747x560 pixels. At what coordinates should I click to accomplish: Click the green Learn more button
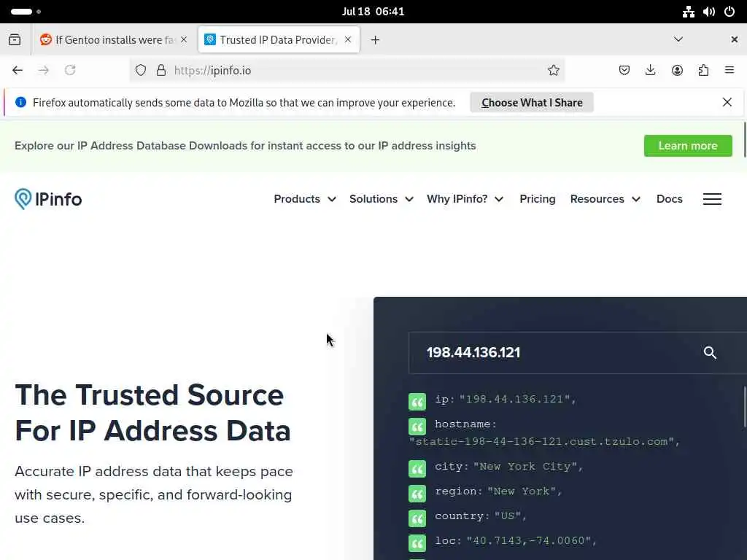click(688, 146)
